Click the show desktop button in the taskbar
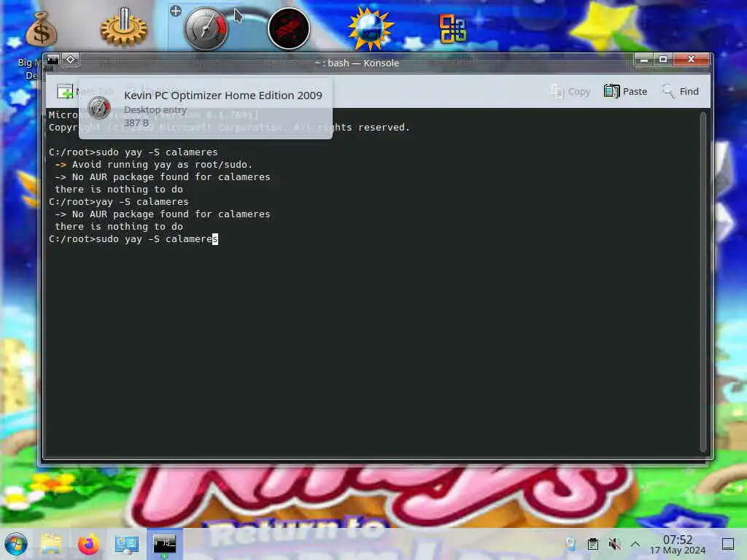The height and width of the screenshot is (560, 747). (x=728, y=544)
